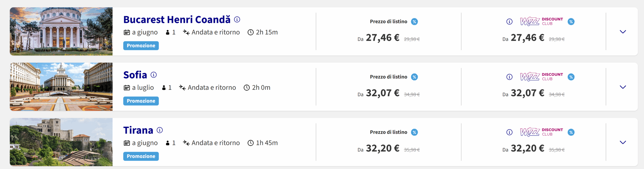The image size is (644, 169).
Task: Click the Tirana castle photo thumbnail
Action: pyautogui.click(x=61, y=142)
